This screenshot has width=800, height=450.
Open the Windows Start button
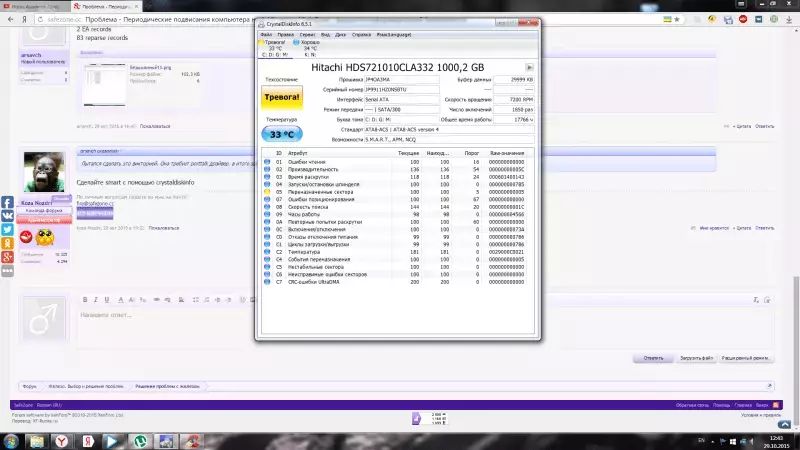coord(10,441)
